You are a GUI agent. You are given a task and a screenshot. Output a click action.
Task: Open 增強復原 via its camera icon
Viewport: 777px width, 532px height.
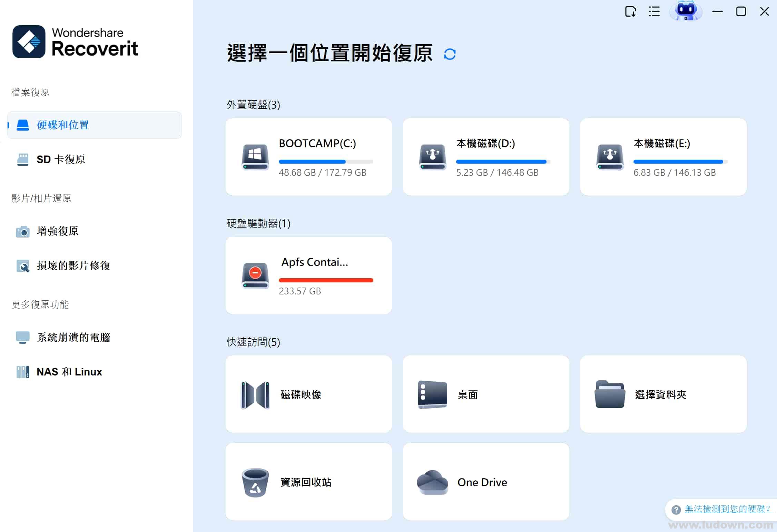(x=23, y=232)
